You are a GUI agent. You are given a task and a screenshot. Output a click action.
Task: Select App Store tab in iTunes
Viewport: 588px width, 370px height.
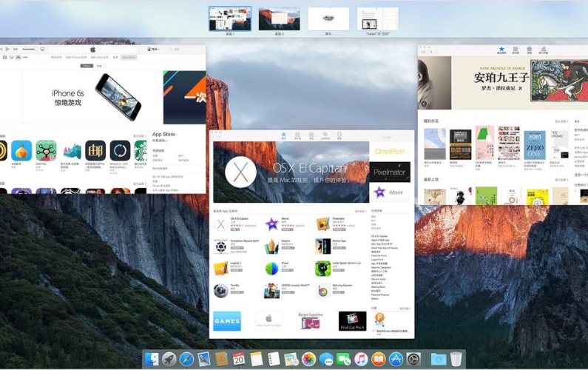point(129,58)
